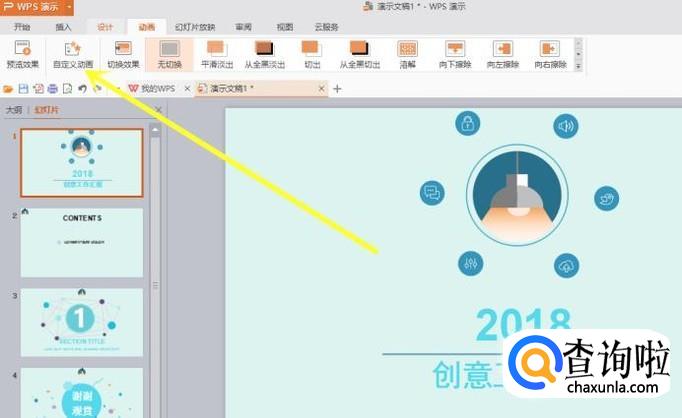The height and width of the screenshot is (418, 682).
Task: Click the save icon in quick toolbar
Action: point(23,89)
